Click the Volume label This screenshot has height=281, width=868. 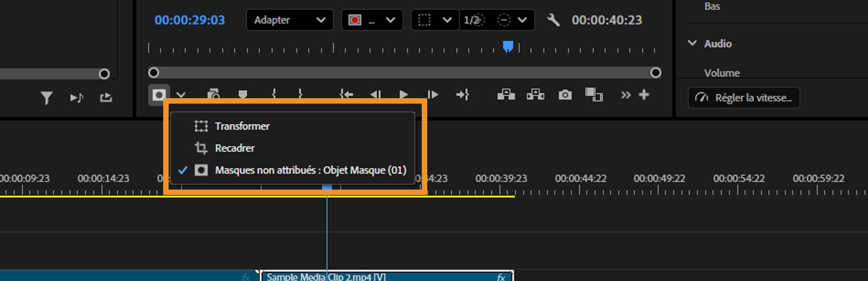pyautogui.click(x=722, y=73)
